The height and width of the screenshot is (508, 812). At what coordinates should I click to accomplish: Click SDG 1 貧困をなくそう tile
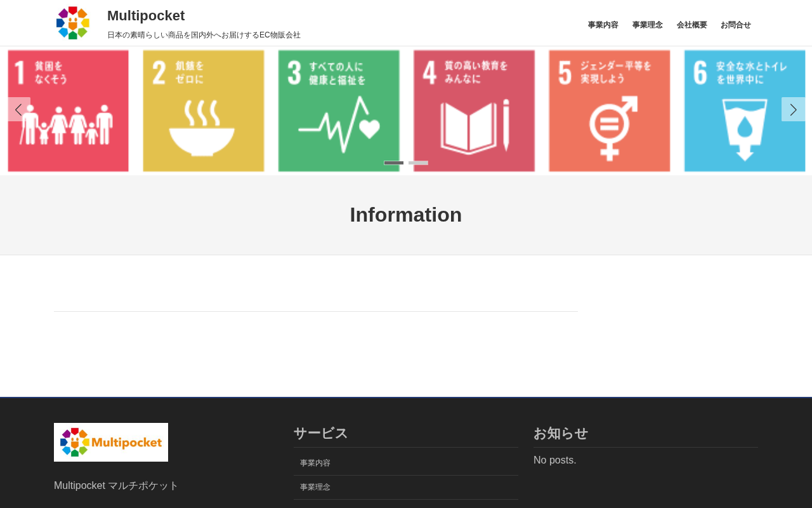pos(68,111)
